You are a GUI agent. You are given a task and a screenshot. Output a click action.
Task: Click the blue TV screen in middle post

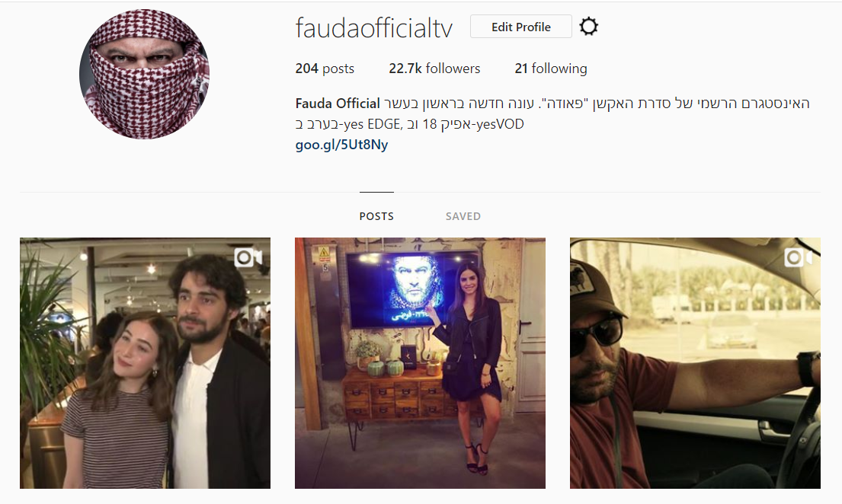coord(412,289)
